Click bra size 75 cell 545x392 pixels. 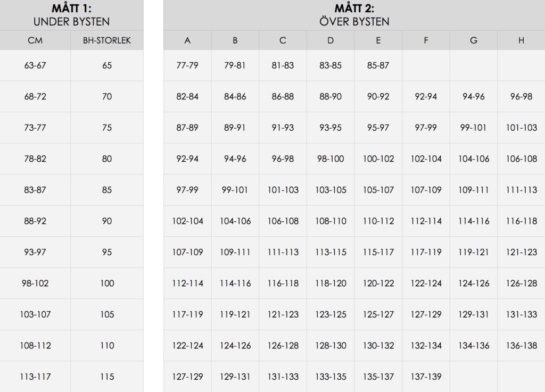[x=107, y=128]
